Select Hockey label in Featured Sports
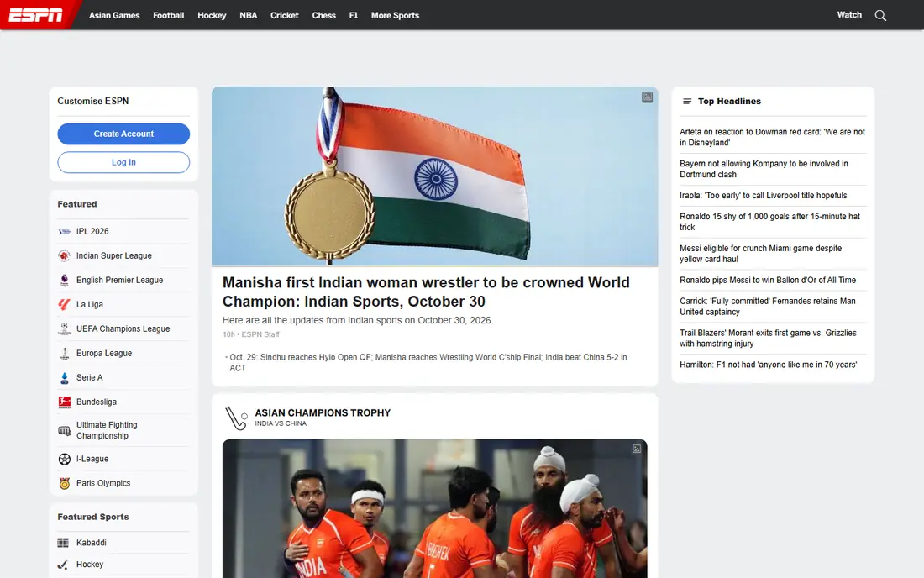The height and width of the screenshot is (578, 924). click(90, 565)
